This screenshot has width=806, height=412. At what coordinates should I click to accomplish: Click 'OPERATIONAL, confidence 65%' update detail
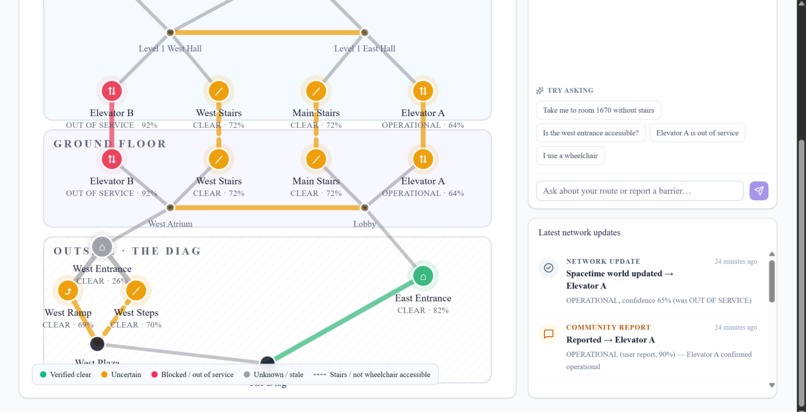click(x=658, y=300)
